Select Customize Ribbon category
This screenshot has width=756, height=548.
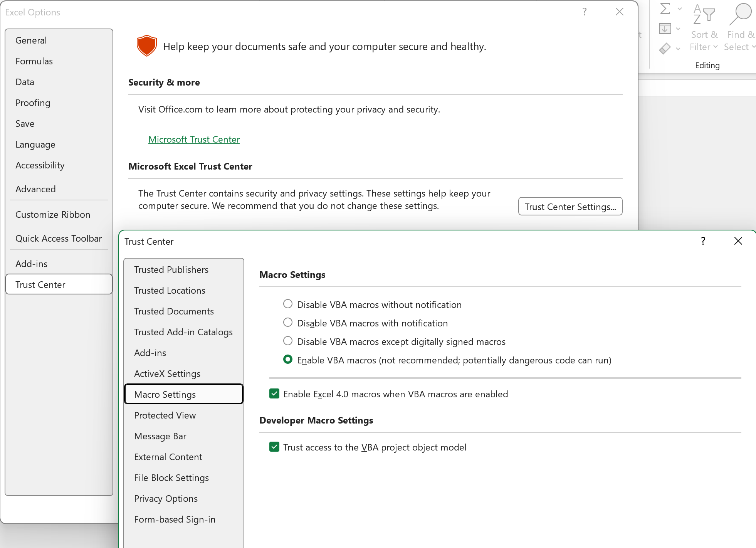(x=59, y=215)
